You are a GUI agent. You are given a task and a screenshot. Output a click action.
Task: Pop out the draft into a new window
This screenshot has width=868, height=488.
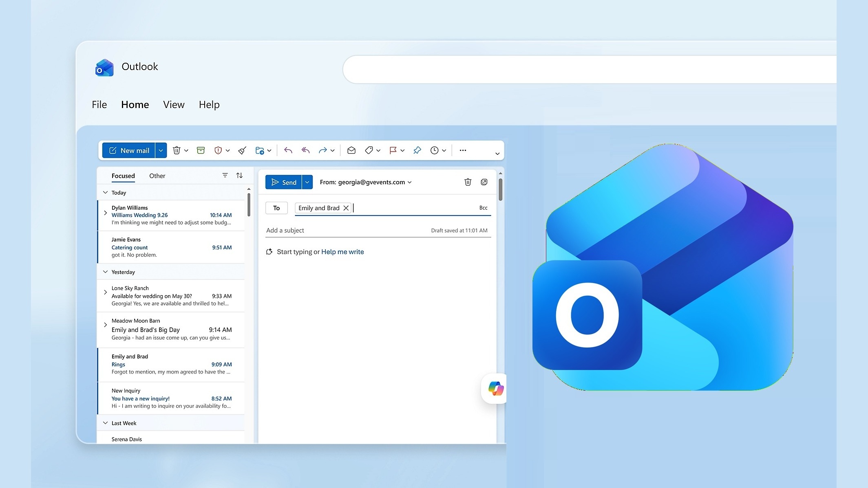pos(484,182)
